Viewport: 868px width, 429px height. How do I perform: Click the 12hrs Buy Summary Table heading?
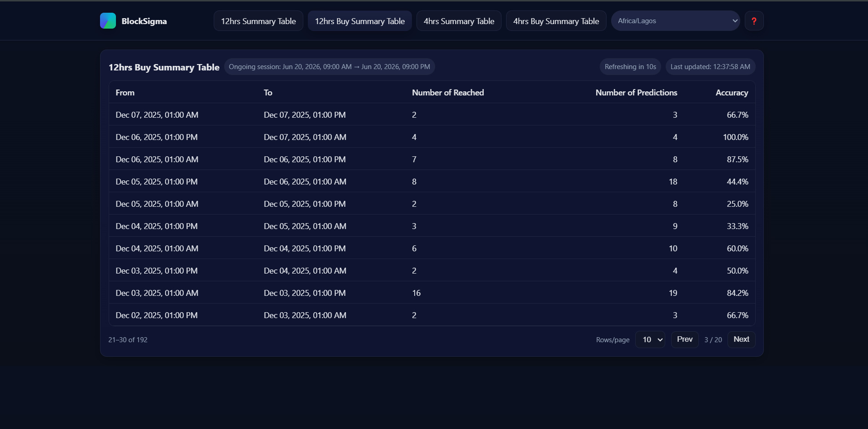click(x=164, y=67)
